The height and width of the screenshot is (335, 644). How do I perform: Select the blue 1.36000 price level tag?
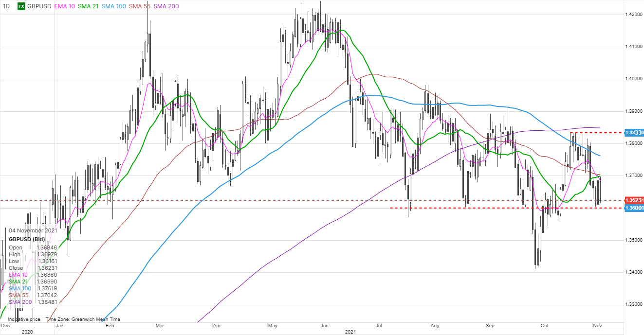click(x=634, y=208)
